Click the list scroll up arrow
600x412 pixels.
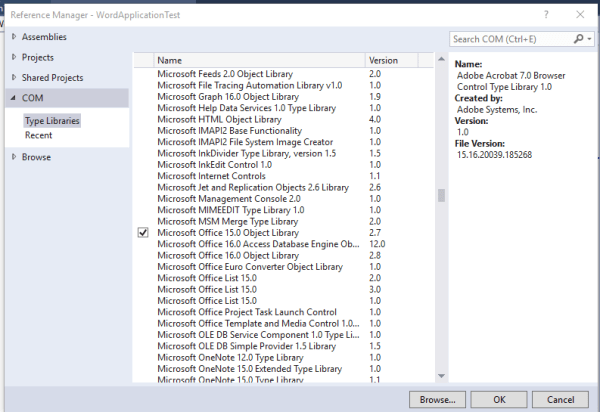pos(441,59)
